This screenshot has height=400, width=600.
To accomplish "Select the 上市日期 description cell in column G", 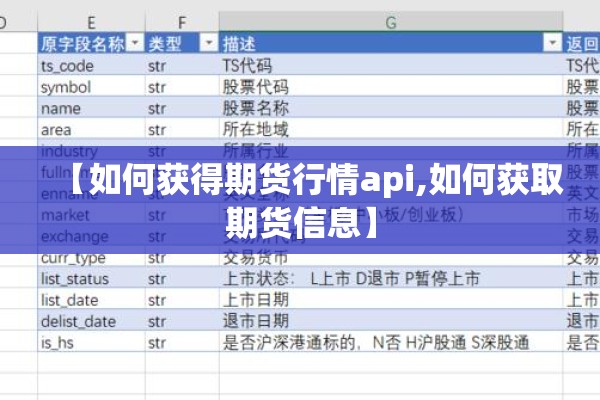I will [x=391, y=299].
